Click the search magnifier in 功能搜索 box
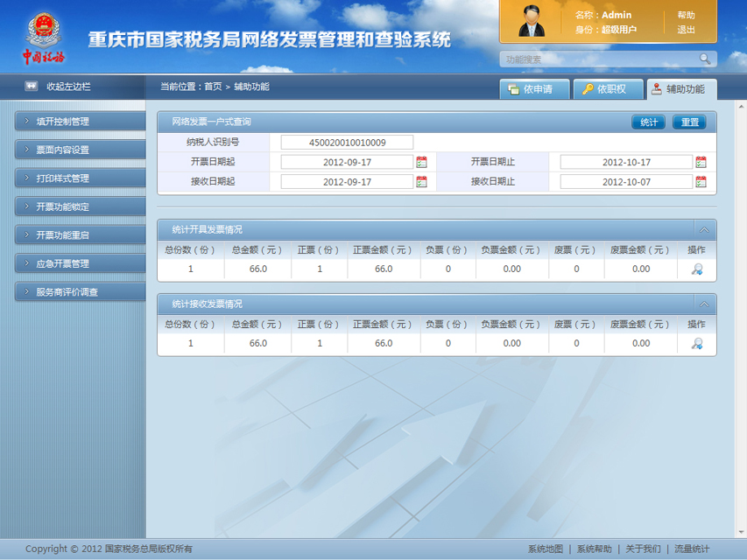The image size is (747, 560). point(705,59)
